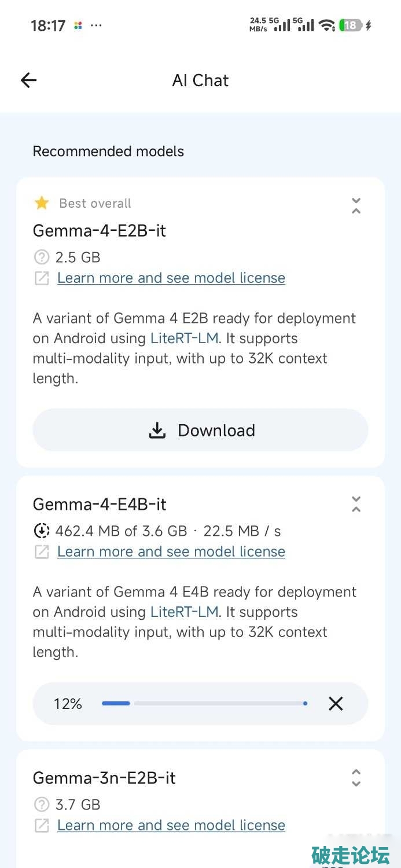This screenshot has height=868, width=401.
Task: Tap the help icon beside 3.7 GB
Action: (42, 804)
